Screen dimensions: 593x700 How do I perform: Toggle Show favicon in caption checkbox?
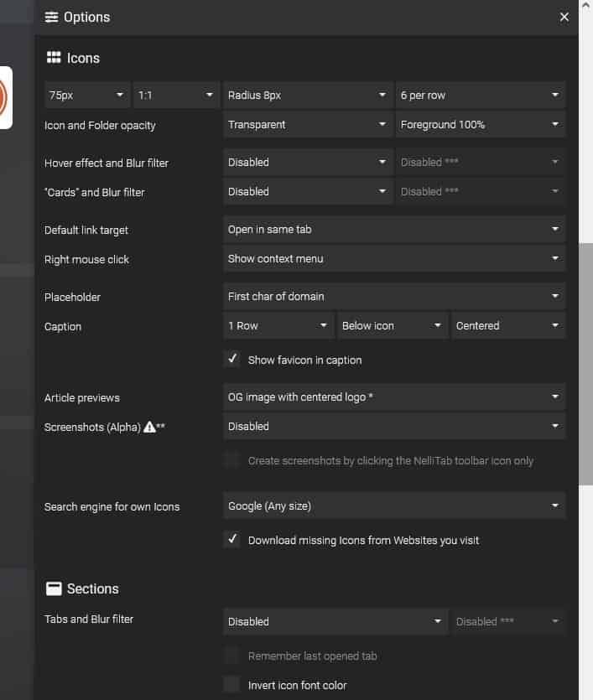[x=232, y=360]
